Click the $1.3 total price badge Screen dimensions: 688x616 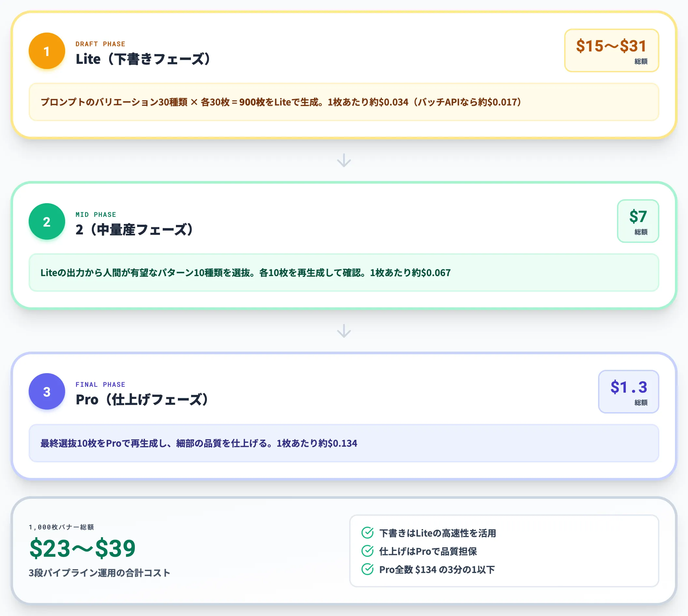(x=628, y=392)
